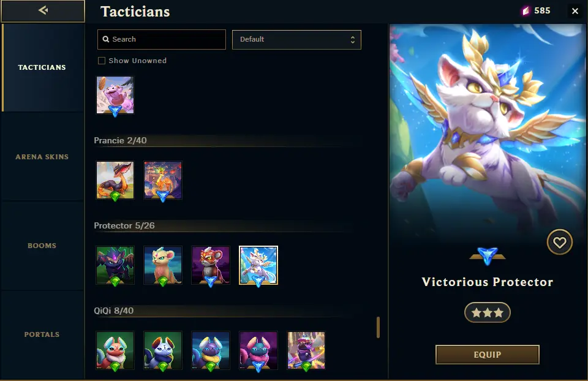Select the pink hippo tactician thumbnail
Viewport: 588px width, 381px height.
tap(115, 96)
